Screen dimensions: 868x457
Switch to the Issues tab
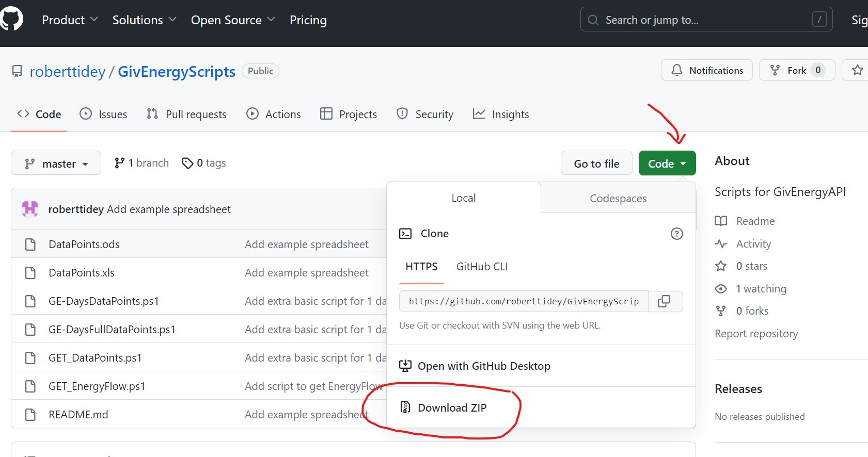coord(103,114)
